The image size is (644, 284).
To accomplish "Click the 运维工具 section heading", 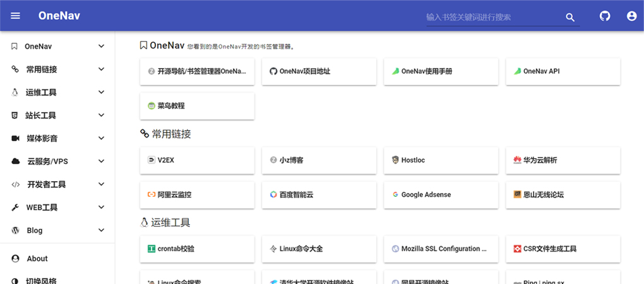I will tap(165, 222).
